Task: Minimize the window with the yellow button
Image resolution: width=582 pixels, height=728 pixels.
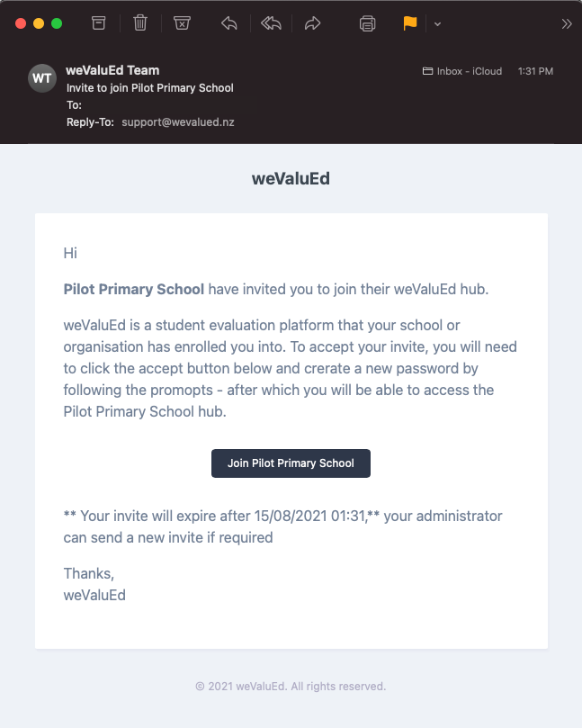Action: [x=39, y=23]
